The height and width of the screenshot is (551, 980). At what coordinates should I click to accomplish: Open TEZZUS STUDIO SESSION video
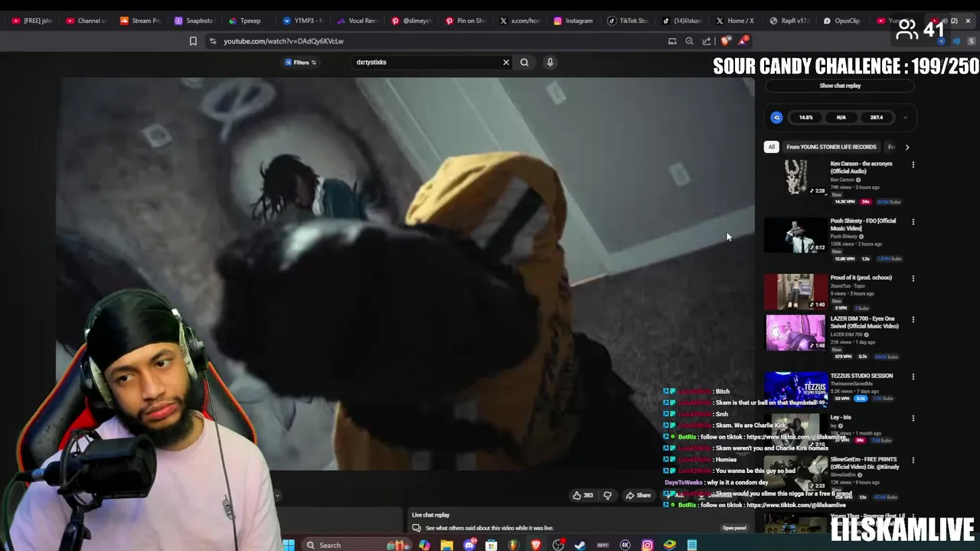tap(795, 390)
